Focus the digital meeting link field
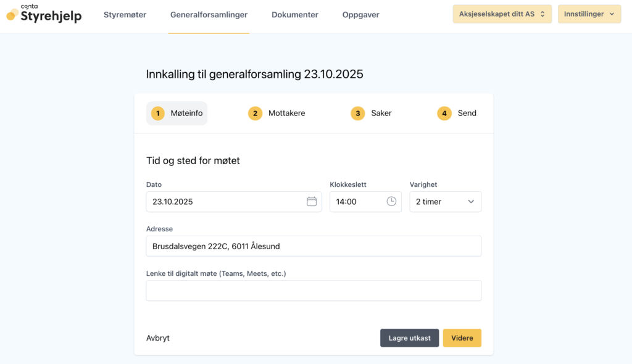 [x=314, y=291]
